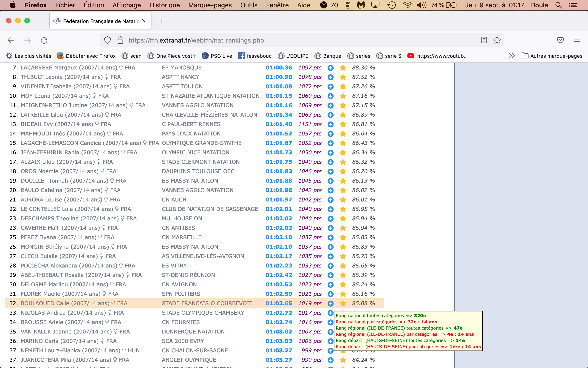Click star icon for MOY Louna row
Viewport: 588px width, 368px height.
point(343,96)
